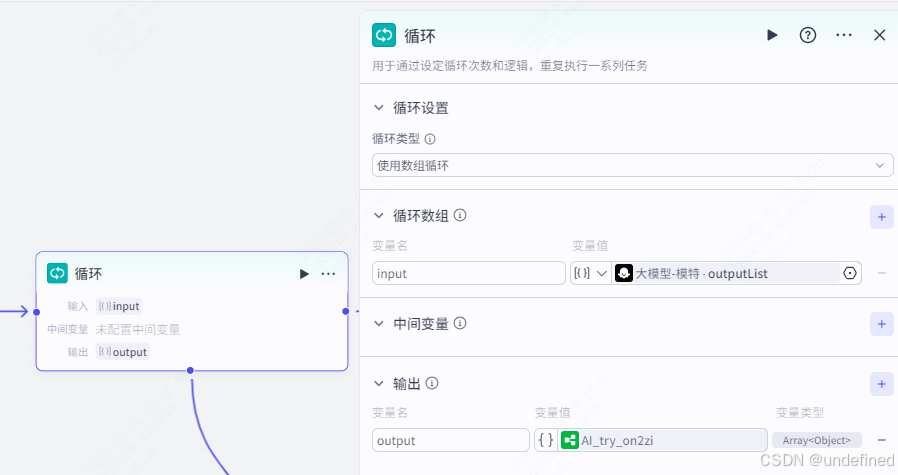Screen dimensions: 898x475
Task: Click the left input port of 循环 node
Action: [37, 312]
